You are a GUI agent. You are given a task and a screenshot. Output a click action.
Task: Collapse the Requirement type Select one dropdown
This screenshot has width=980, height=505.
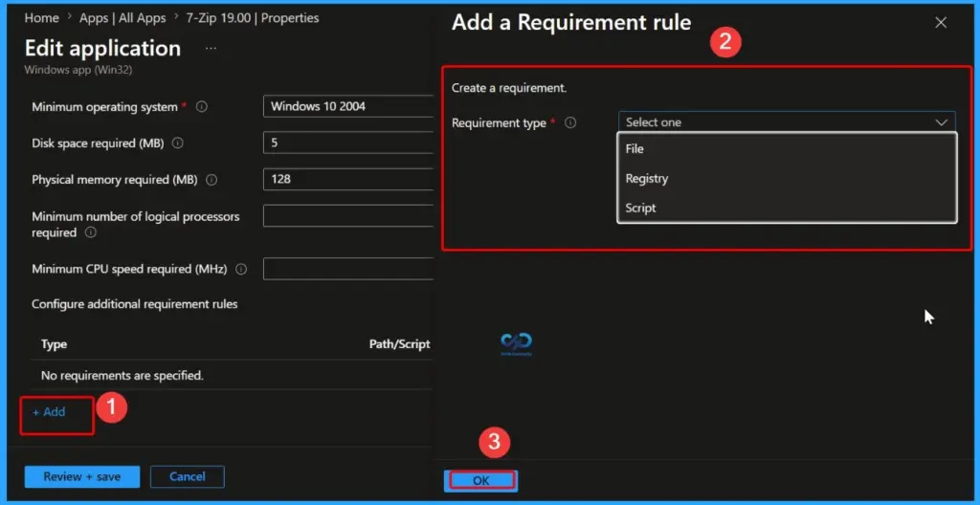click(x=787, y=122)
